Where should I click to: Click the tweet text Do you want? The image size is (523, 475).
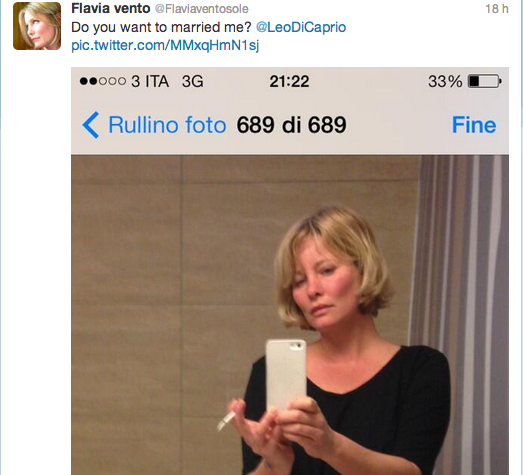112,28
